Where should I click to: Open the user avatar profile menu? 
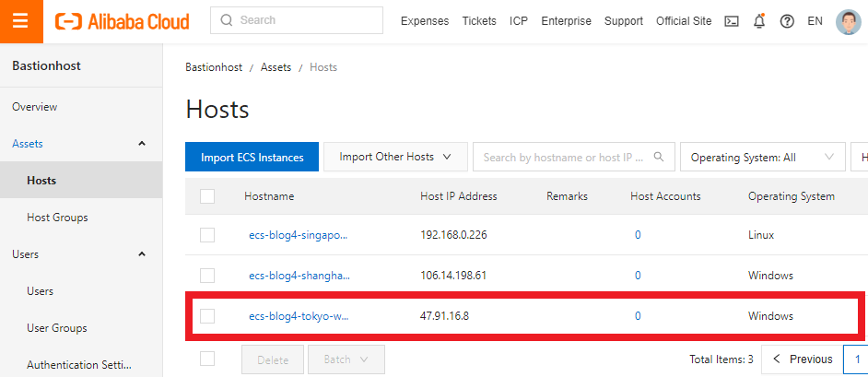848,21
